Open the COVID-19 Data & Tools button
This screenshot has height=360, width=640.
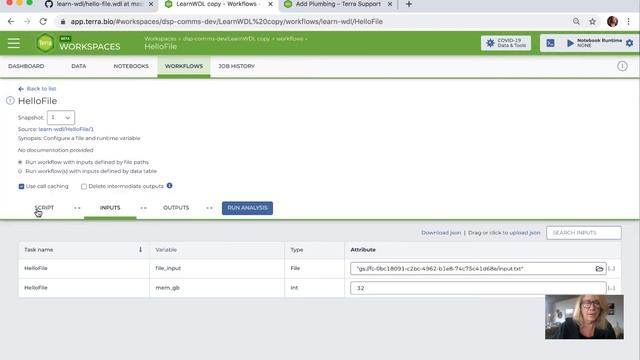[x=506, y=43]
